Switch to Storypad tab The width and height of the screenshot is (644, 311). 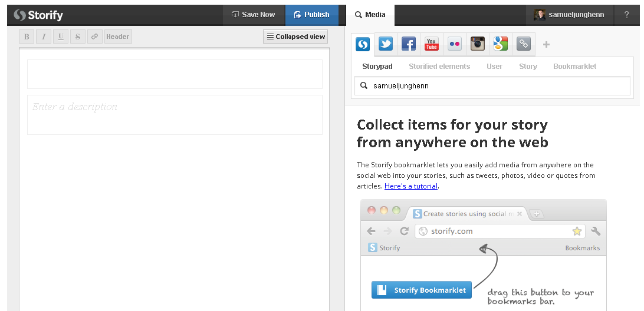[377, 67]
